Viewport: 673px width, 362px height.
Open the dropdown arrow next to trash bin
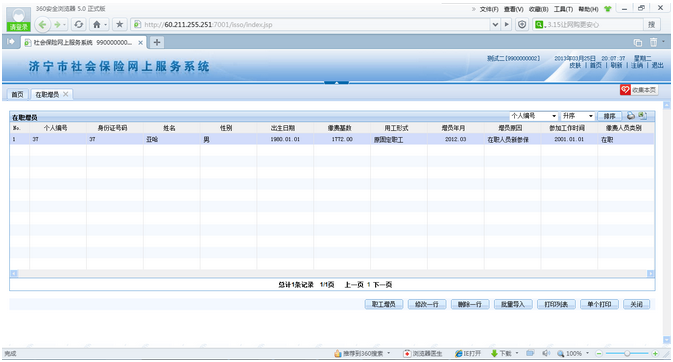pos(663,42)
